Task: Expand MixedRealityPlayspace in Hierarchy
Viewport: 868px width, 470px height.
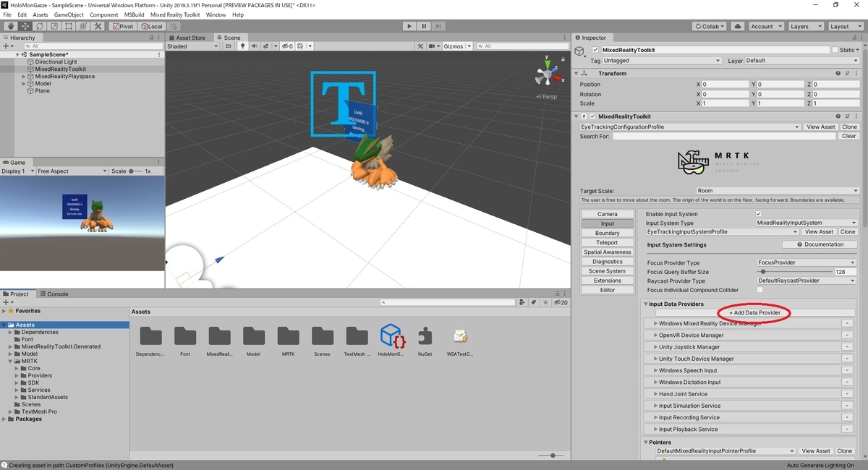Action: click(x=24, y=77)
